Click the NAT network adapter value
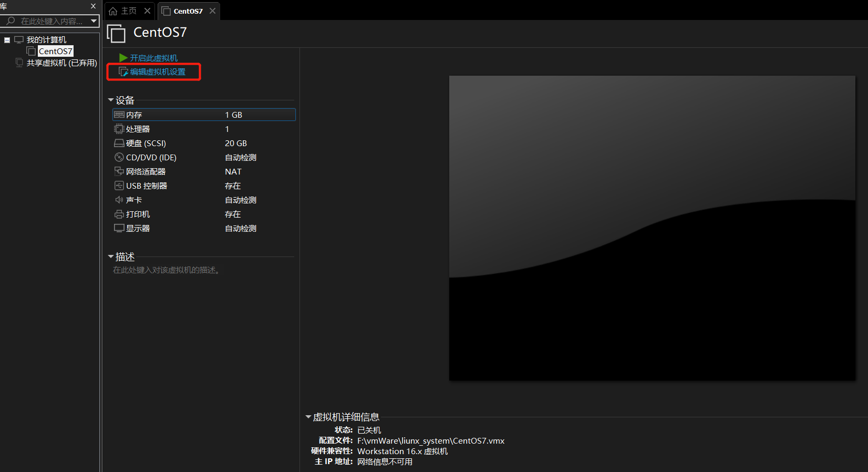The width and height of the screenshot is (868, 472). click(x=233, y=171)
